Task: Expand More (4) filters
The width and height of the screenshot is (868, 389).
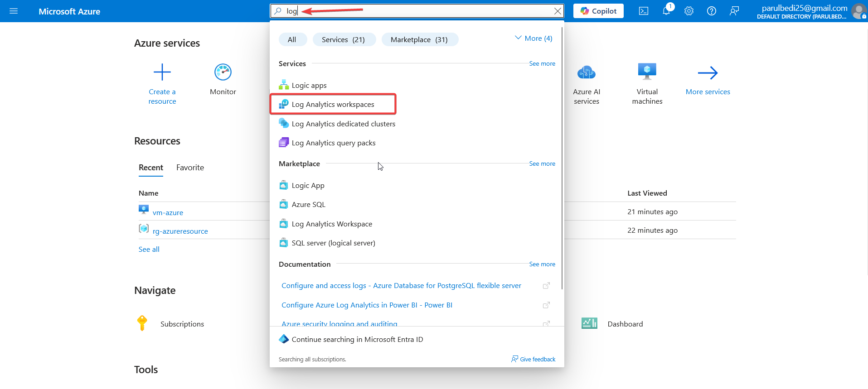Action: point(533,38)
